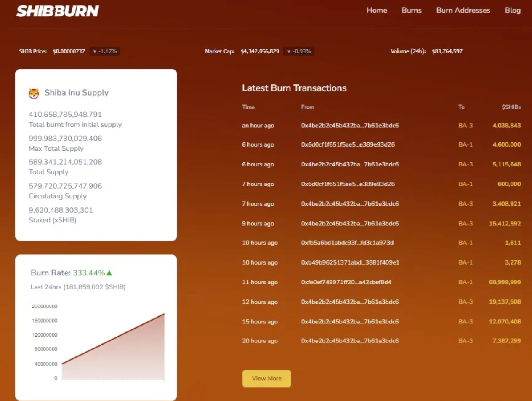
Task: Click the Last 24hrs (181,859,002 $SHIB) text
Action: [x=78, y=287]
